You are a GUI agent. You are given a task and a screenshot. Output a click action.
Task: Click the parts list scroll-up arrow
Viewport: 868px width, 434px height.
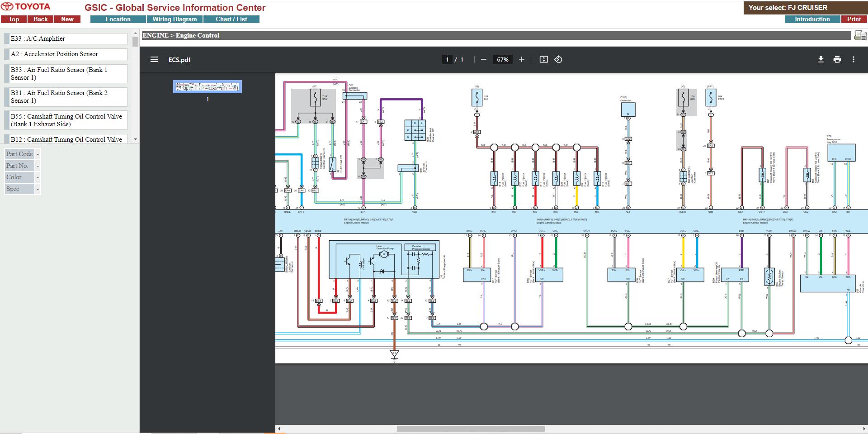coord(135,33)
